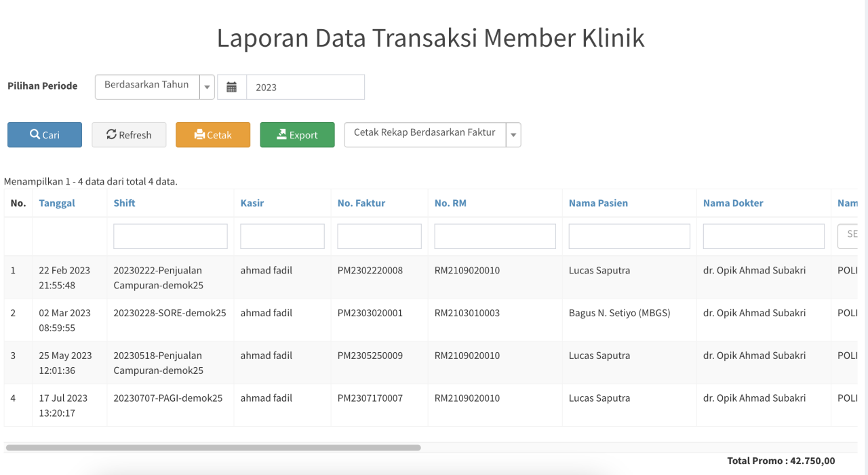Sort the table by Tanggal column
The image size is (868, 475).
point(57,203)
